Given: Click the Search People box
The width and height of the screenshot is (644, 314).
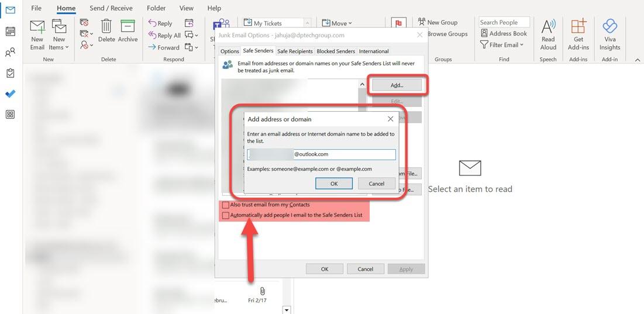Looking at the screenshot, I should tap(504, 22).
